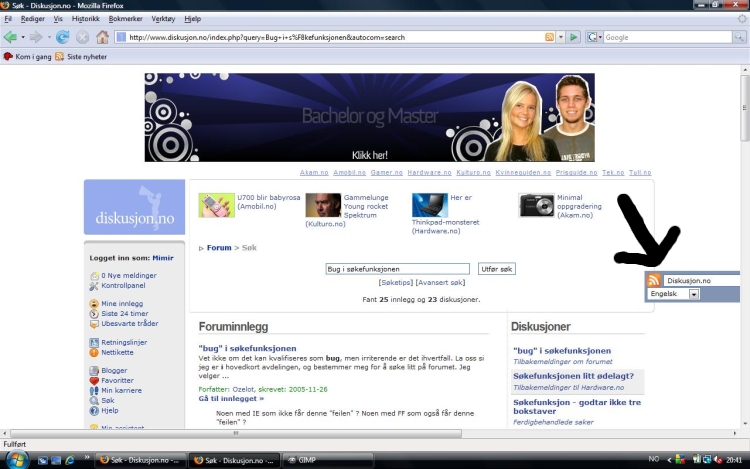Click the Ubesvarte tråder icon

pos(94,324)
